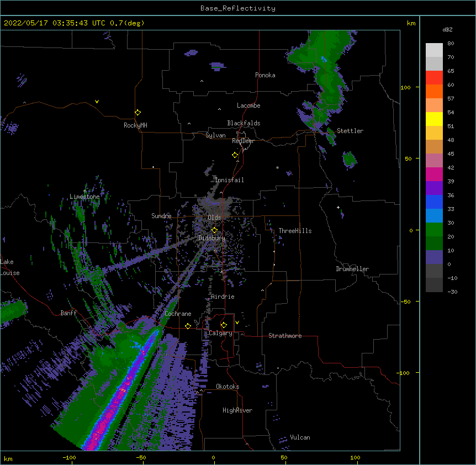Click the green 30 dBZ legend swatch
This screenshot has width=476, height=465.
pos(434,230)
